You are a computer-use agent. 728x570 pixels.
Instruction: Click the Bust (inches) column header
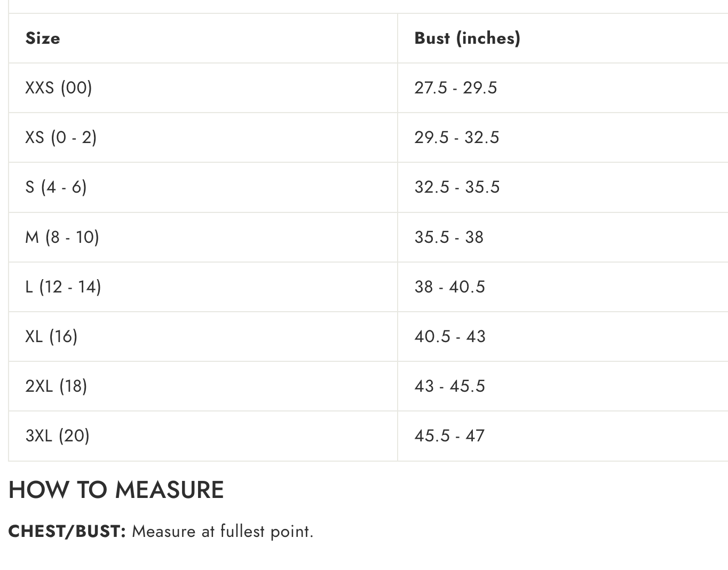coord(467,38)
